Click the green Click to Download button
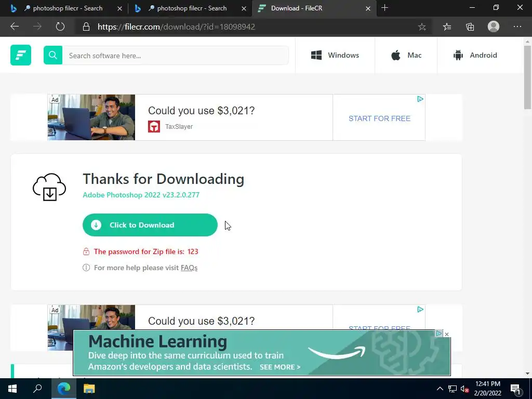The image size is (532, 399). [x=150, y=225]
